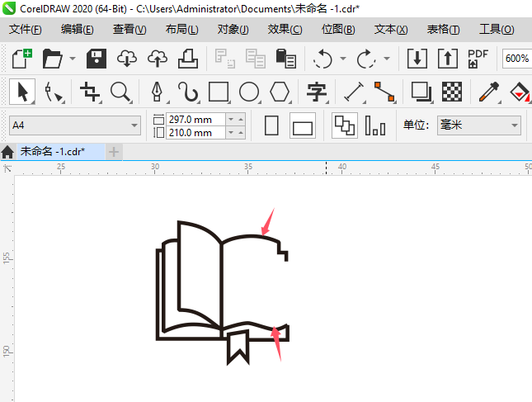
Task: Increase page height with up stepper
Action: 241,132
